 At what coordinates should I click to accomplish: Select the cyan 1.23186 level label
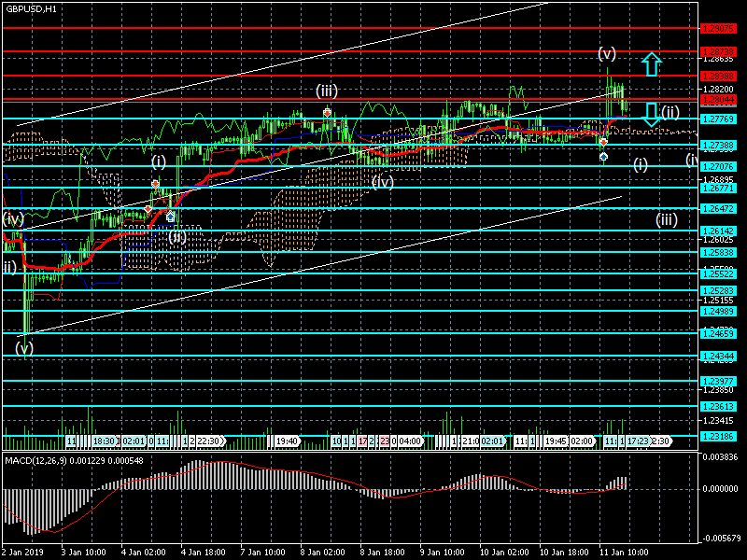coord(718,436)
